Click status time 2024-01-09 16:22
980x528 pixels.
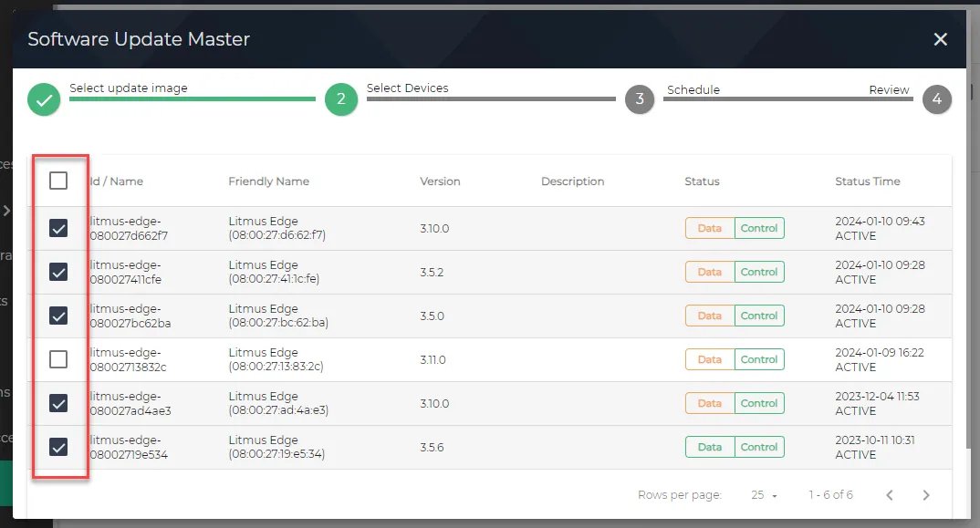880,352
